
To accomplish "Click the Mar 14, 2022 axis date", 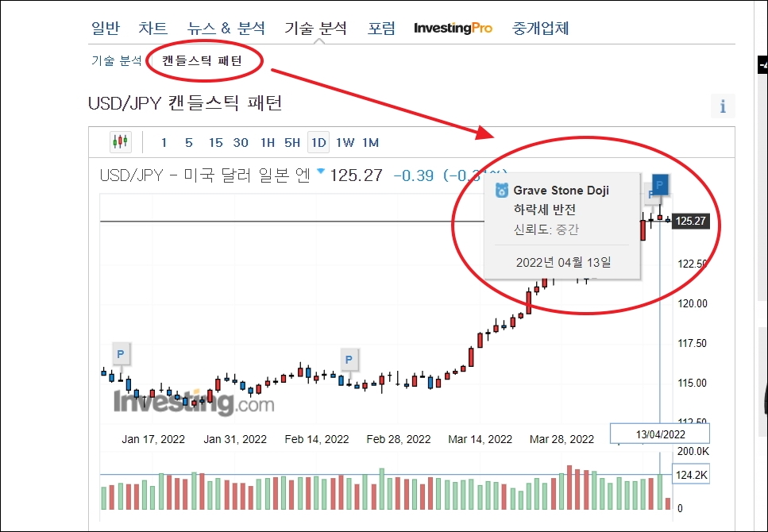I will coord(480,439).
